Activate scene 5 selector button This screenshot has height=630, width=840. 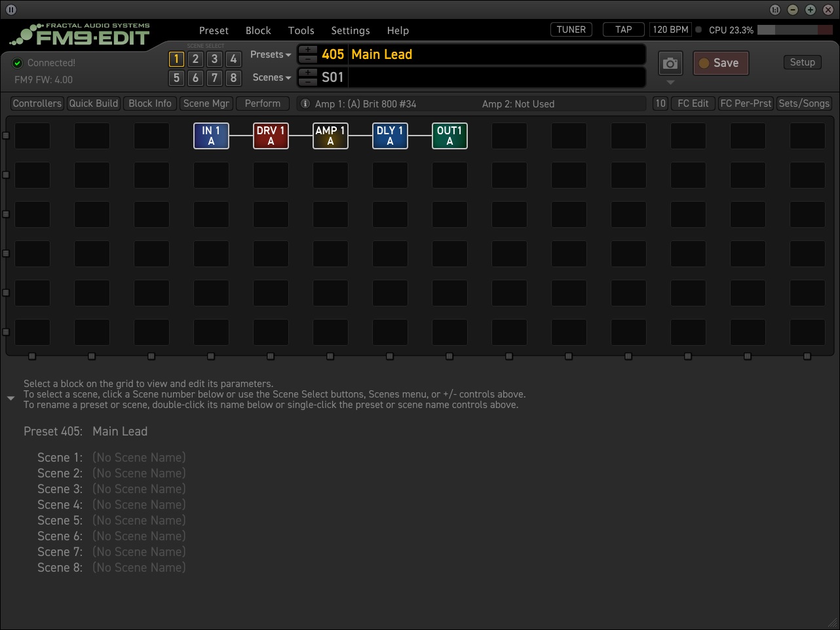(176, 78)
